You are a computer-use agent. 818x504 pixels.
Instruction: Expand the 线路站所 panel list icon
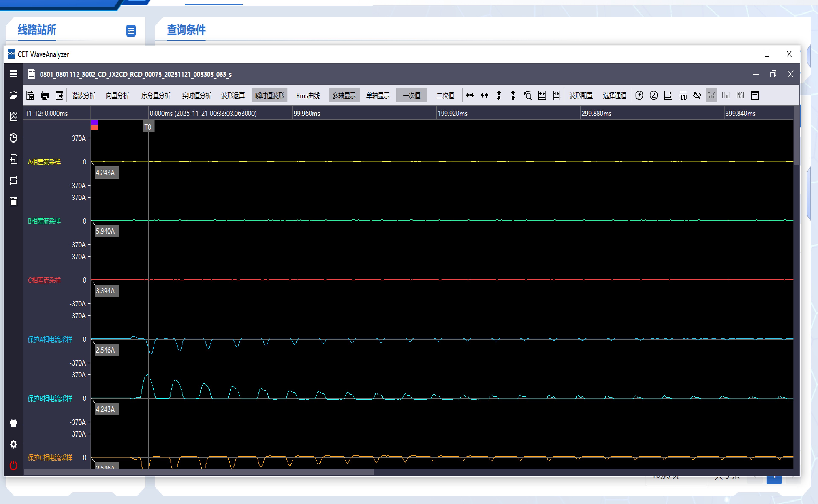[131, 31]
